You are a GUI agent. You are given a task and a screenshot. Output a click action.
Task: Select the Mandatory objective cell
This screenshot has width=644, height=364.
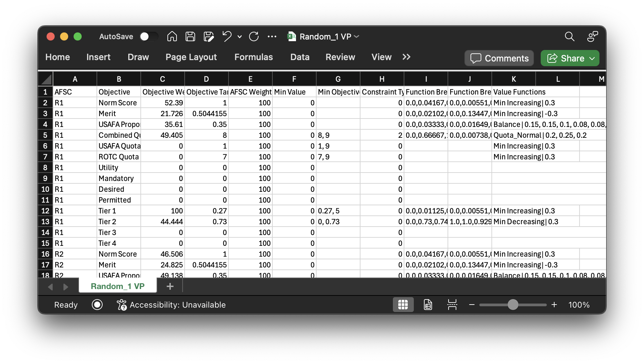pyautogui.click(x=119, y=178)
